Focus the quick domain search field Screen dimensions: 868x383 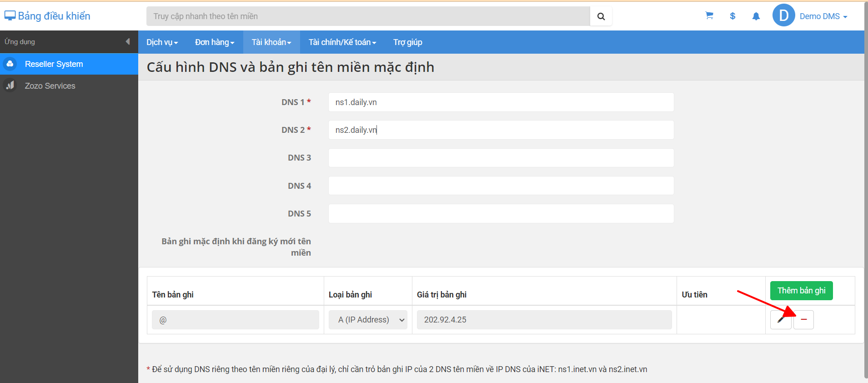(368, 16)
